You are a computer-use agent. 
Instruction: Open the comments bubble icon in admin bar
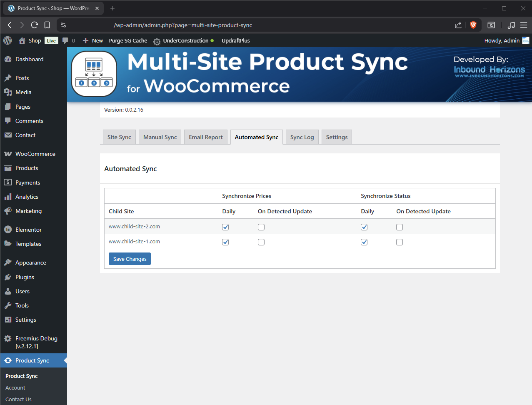tap(65, 40)
